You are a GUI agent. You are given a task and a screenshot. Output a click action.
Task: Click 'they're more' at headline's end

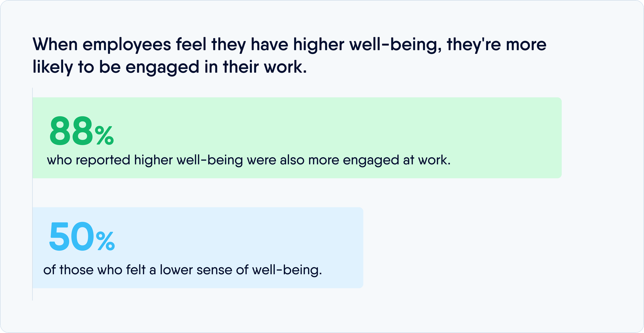[496, 45]
